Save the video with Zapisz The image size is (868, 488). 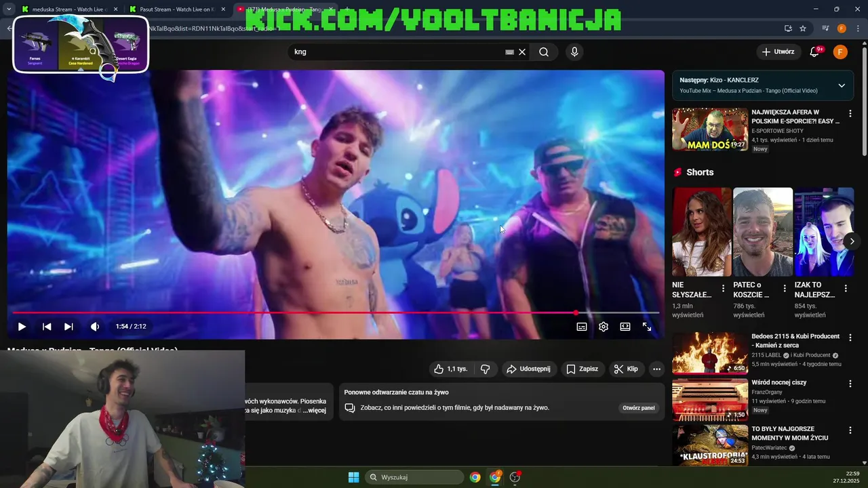click(x=583, y=369)
